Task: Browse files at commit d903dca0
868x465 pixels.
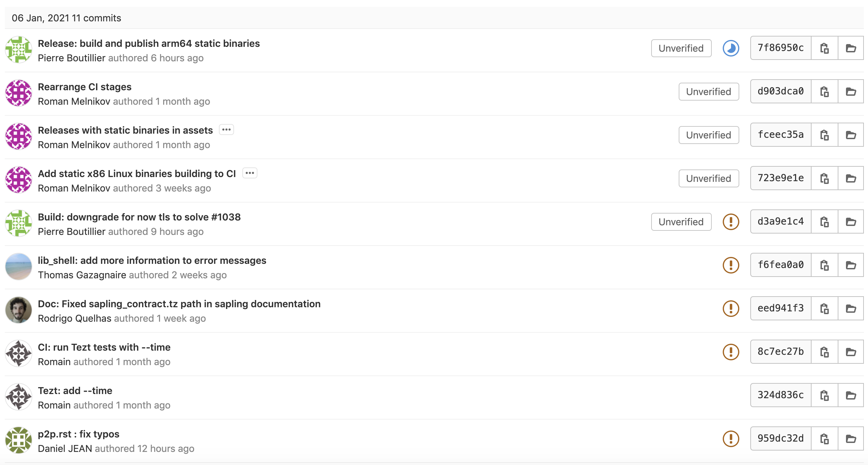Action: coord(851,92)
